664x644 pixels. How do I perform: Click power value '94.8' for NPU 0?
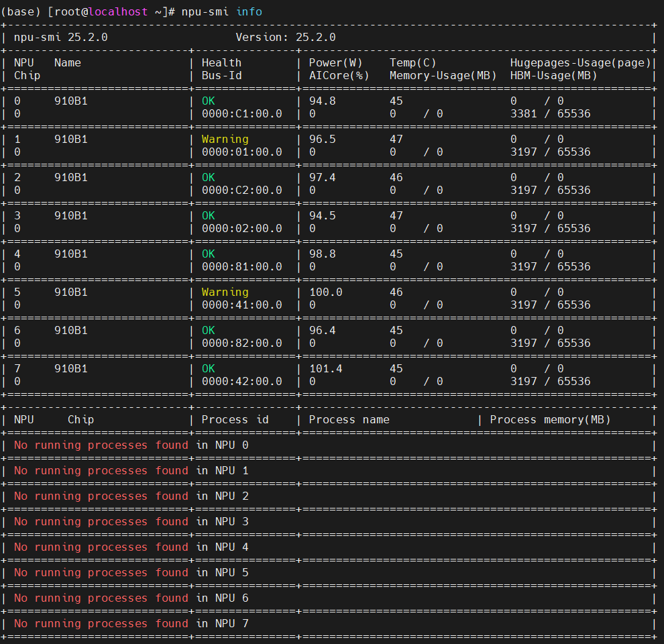(322, 101)
